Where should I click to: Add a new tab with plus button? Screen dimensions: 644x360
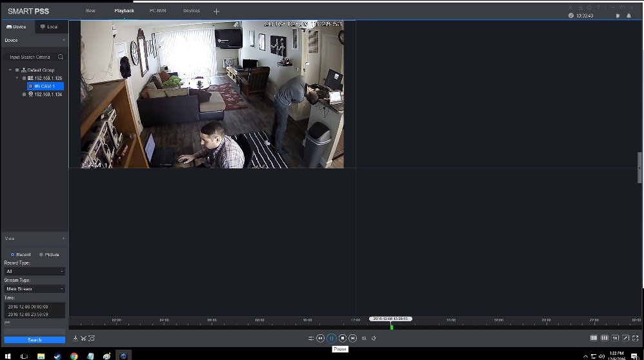[x=216, y=12]
